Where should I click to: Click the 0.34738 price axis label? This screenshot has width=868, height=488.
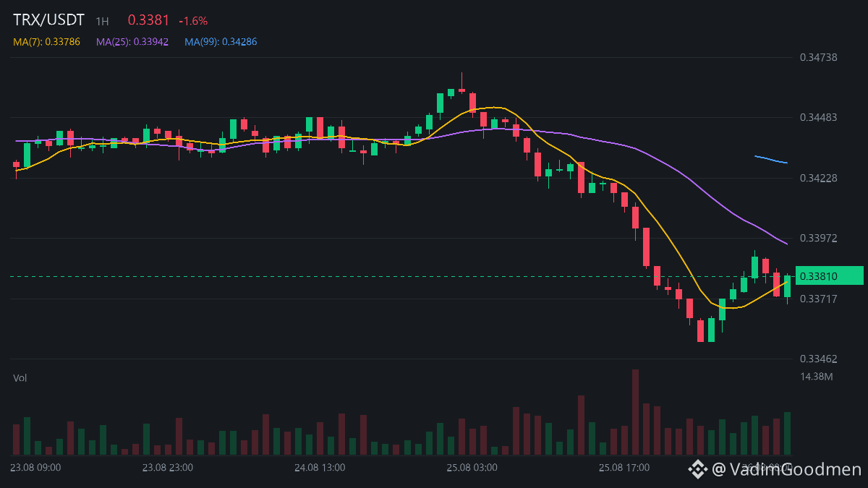click(x=818, y=57)
